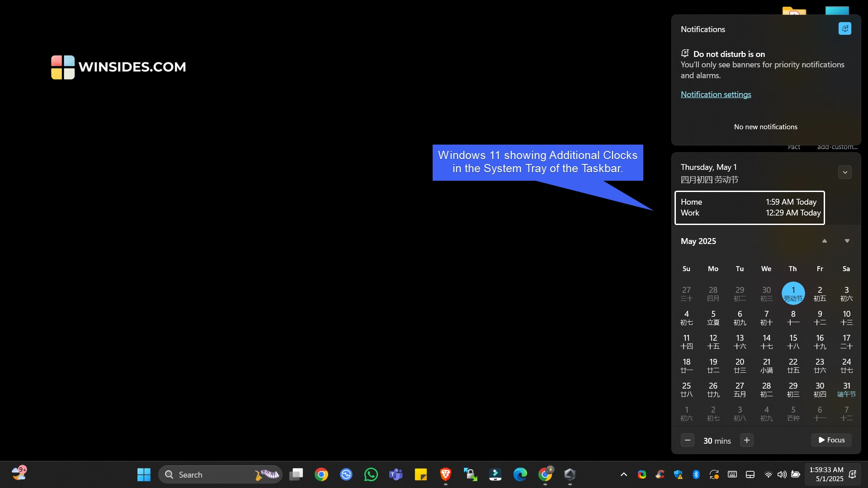Image resolution: width=868 pixels, height=488 pixels.
Task: Click the volume speaker icon
Action: coord(782,474)
